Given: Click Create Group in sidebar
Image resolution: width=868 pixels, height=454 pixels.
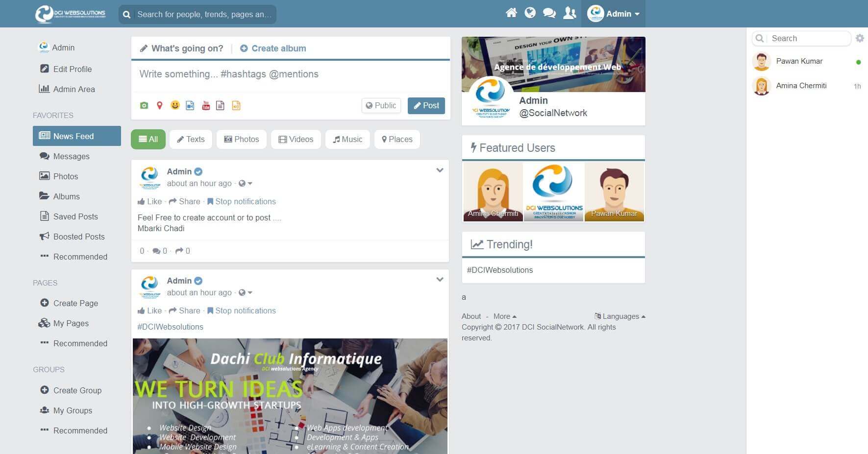Looking at the screenshot, I should [x=77, y=390].
